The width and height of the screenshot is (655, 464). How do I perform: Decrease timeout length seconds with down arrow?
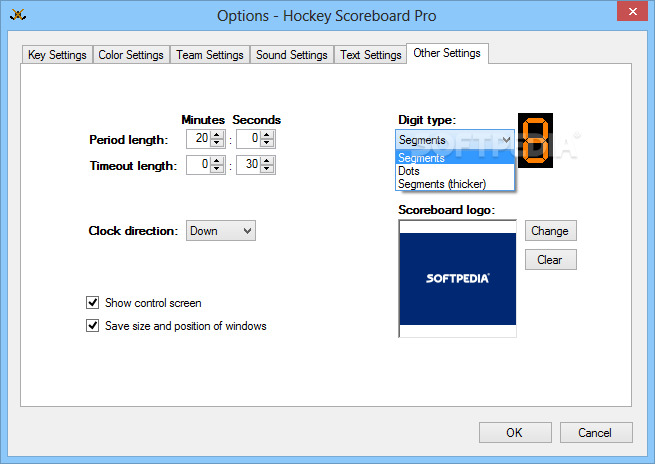pos(267,169)
